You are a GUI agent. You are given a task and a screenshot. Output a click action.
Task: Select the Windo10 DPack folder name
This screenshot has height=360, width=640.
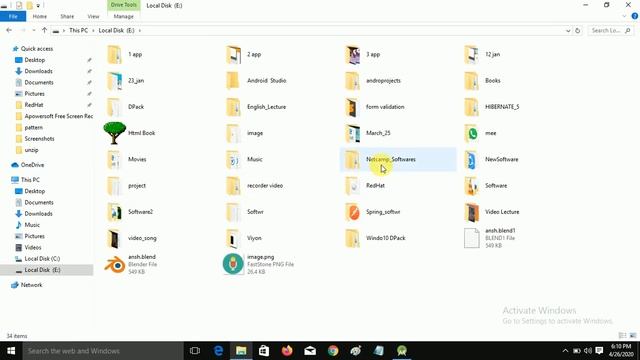click(386, 238)
